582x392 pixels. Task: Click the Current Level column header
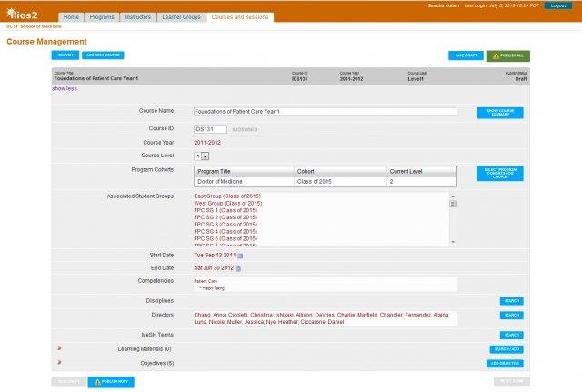click(421, 171)
